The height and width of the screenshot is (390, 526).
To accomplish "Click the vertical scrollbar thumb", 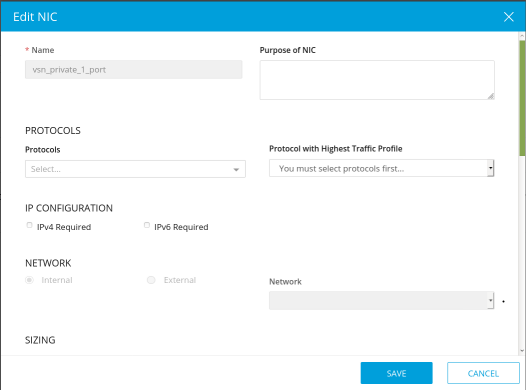I will [522, 98].
